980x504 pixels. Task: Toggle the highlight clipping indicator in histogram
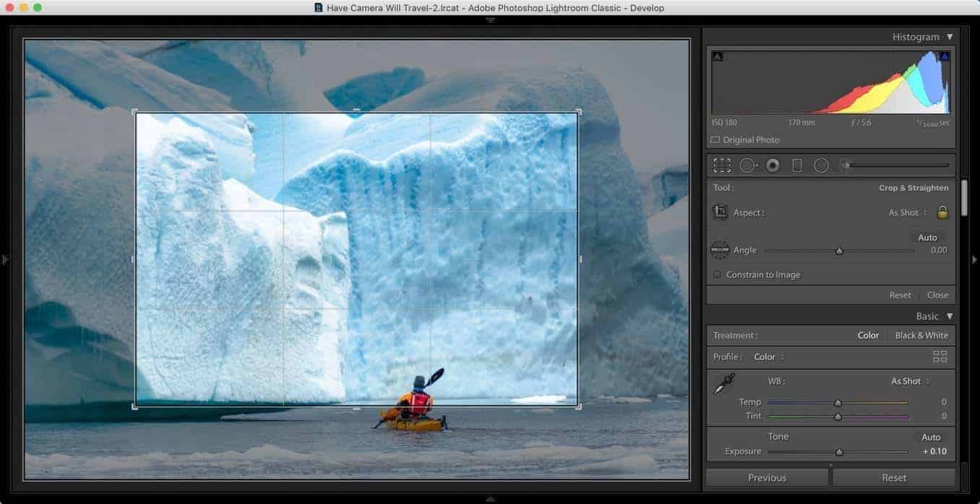coord(944,56)
